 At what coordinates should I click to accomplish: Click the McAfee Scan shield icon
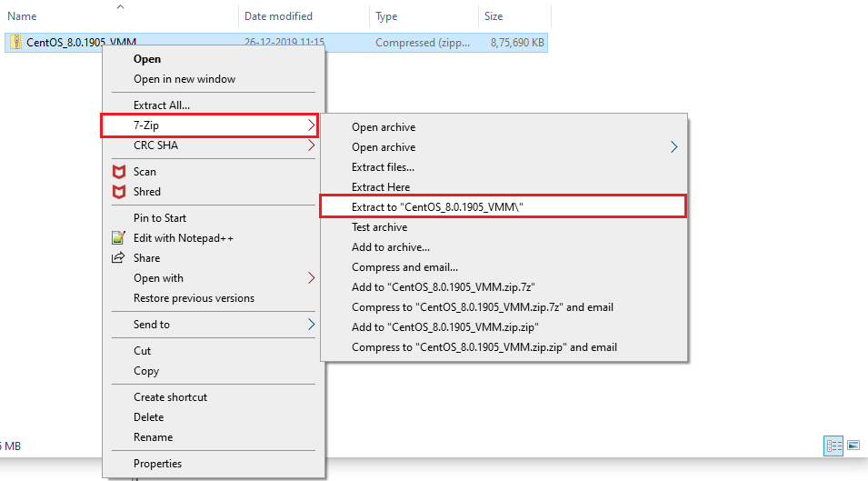tap(118, 172)
